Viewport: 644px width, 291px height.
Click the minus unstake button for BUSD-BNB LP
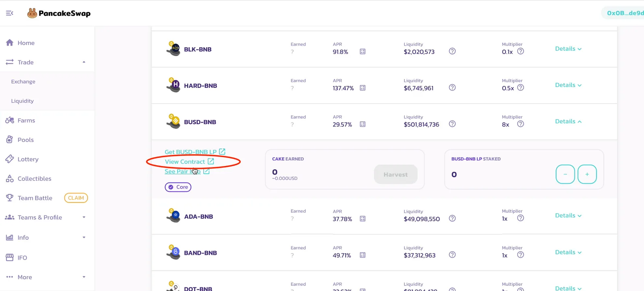coord(565,174)
